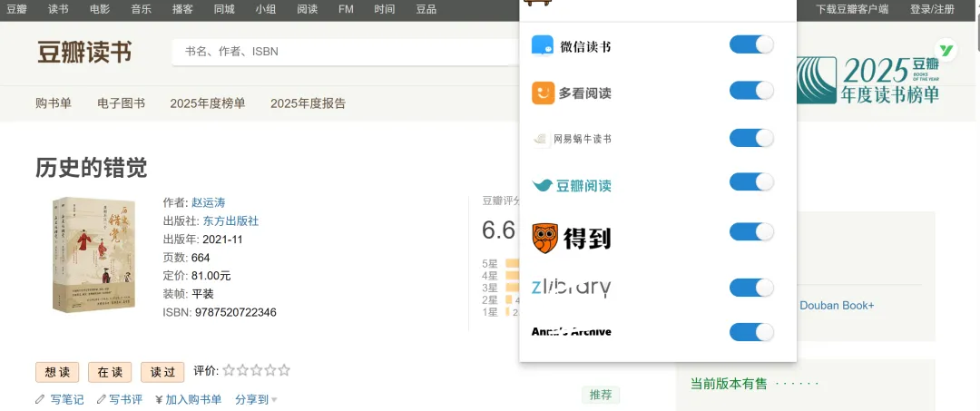Open 阅读 in the top nav
Screen dimensions: 980x411
point(307,9)
